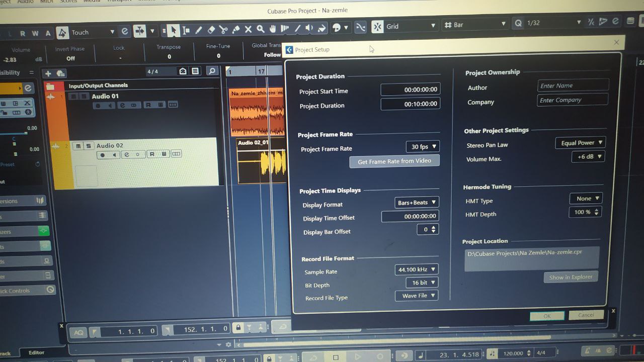The width and height of the screenshot is (644, 362).
Task: Open the Record File Type dropdown
Action: click(x=417, y=296)
